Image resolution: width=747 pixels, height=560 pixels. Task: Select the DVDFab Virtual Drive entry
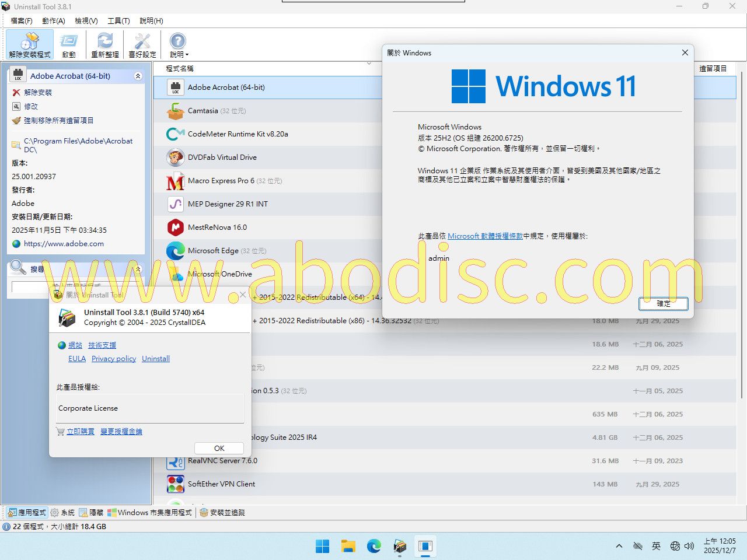(x=222, y=157)
